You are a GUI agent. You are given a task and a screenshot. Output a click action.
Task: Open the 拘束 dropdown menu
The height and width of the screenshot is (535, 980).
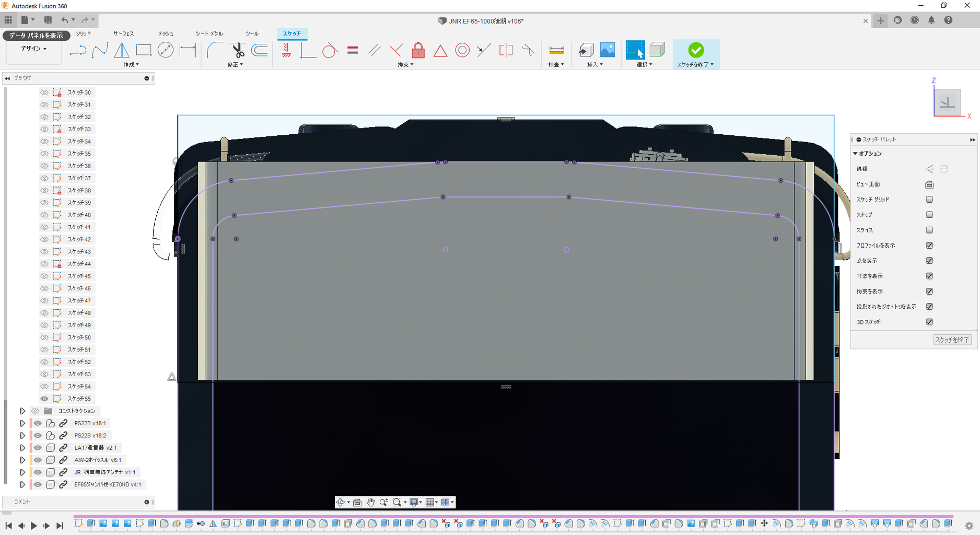(406, 65)
